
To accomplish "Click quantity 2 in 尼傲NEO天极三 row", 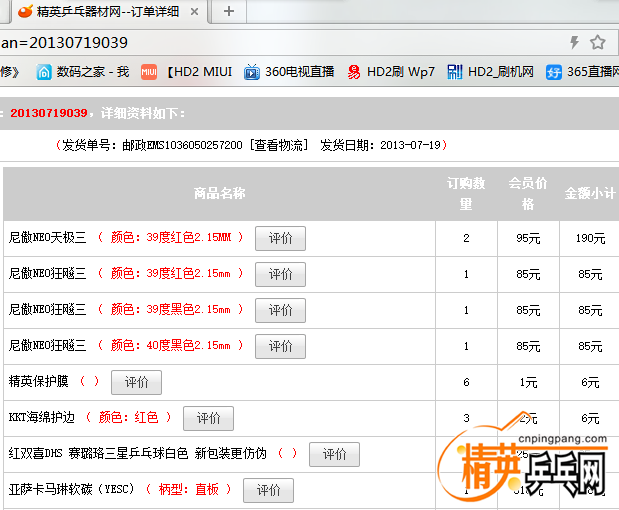I will (466, 238).
